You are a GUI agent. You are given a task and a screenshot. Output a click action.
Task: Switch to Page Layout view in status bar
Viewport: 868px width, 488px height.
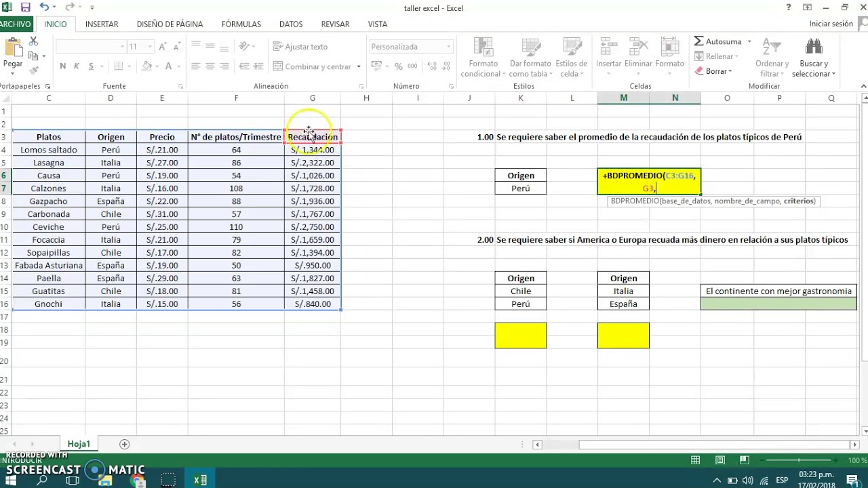719,460
